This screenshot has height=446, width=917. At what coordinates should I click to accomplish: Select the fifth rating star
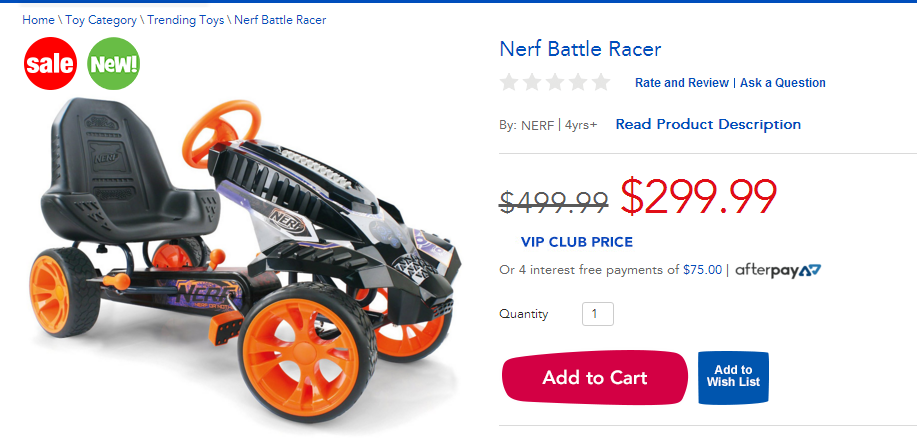coord(601,82)
